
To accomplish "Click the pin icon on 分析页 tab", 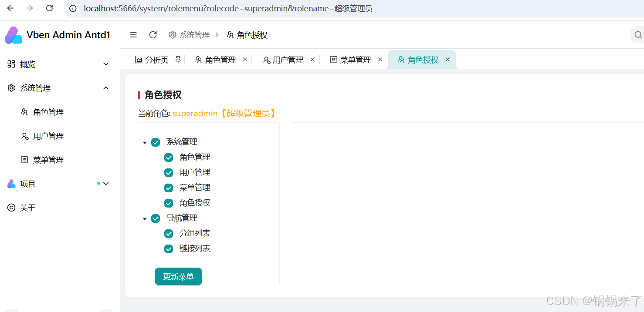I will click(x=178, y=59).
